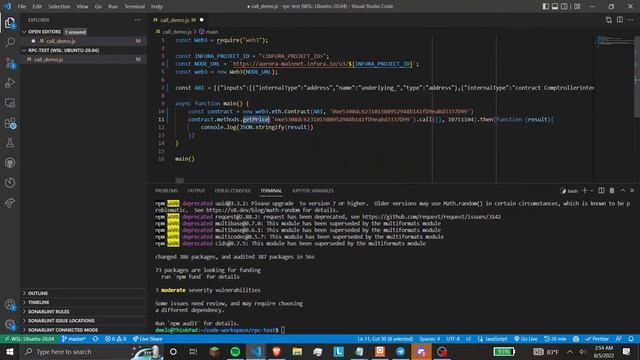Kill terminal with trash icon
This screenshot has width=640, height=360.
pos(612,191)
